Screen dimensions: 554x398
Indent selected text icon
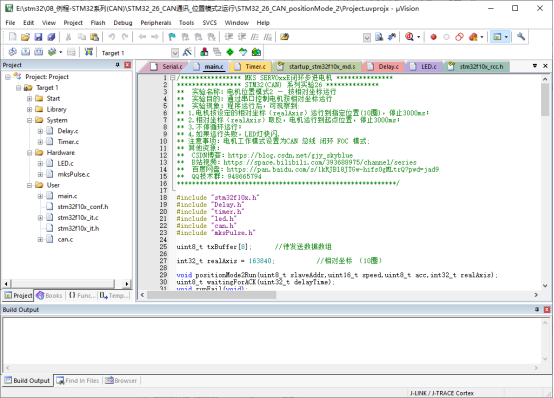[229, 37]
